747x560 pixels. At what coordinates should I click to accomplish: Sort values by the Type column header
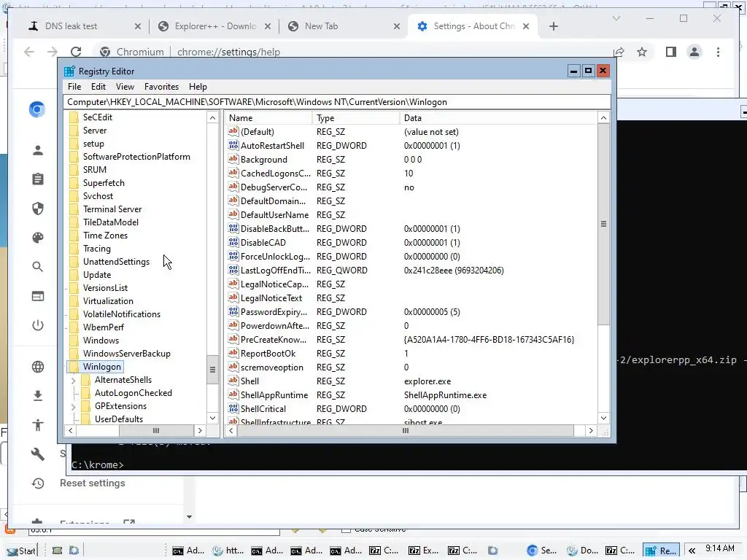[356, 117]
